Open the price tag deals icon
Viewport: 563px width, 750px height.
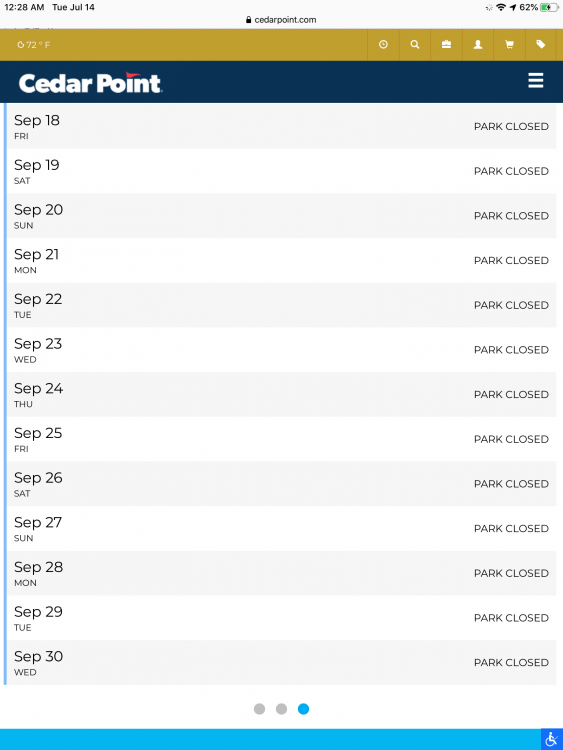[x=541, y=44]
